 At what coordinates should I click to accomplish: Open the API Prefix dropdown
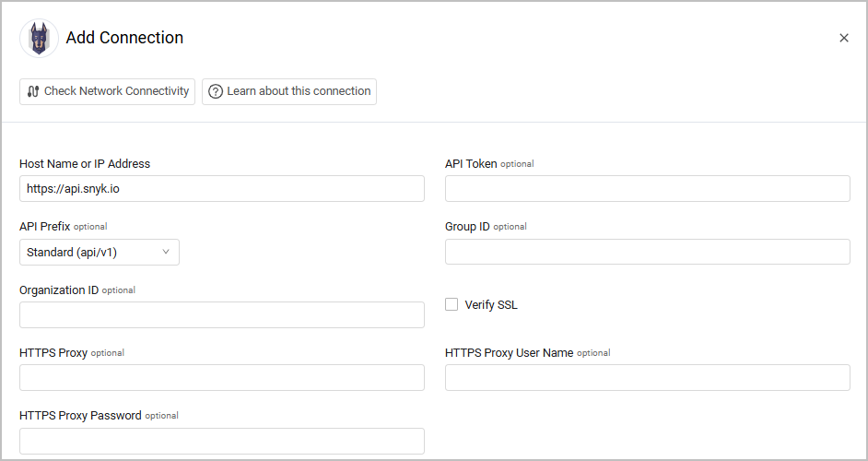click(x=99, y=252)
